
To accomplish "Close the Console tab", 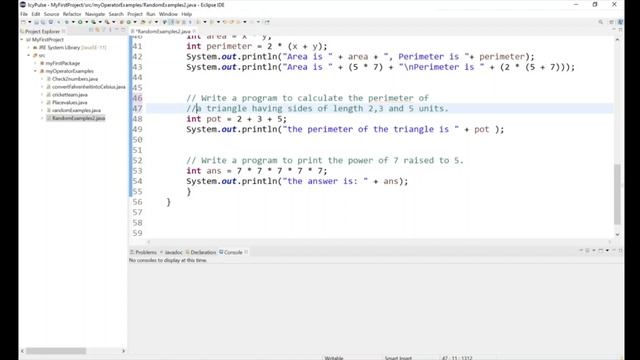I will click(x=246, y=252).
